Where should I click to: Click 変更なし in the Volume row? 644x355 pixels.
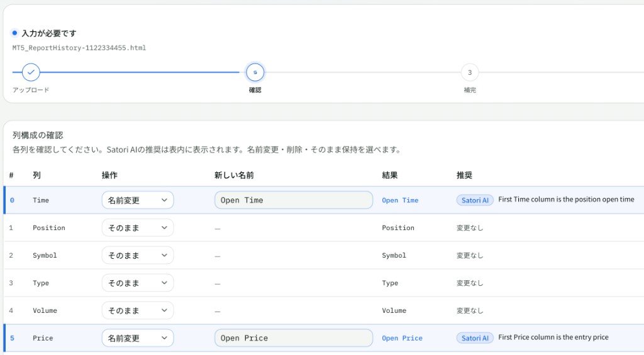tap(470, 310)
